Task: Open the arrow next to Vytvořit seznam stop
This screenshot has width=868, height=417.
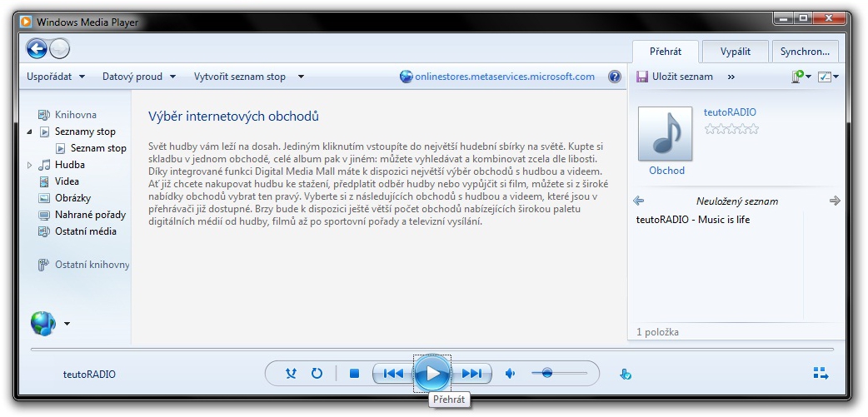Action: (x=302, y=77)
